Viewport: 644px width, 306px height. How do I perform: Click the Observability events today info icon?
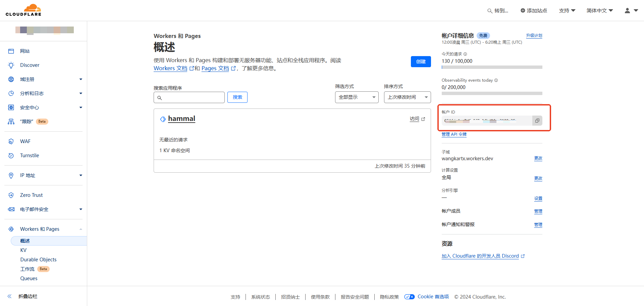tap(496, 80)
